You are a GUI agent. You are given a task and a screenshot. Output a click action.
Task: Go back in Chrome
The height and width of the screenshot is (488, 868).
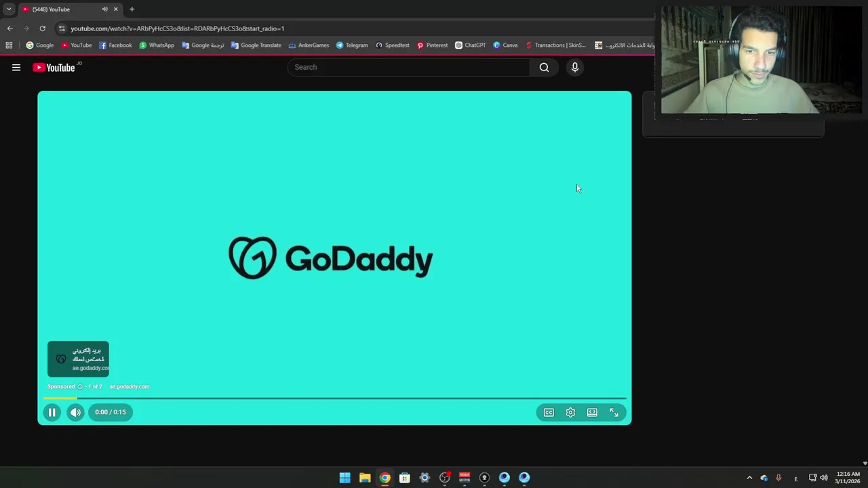click(9, 28)
